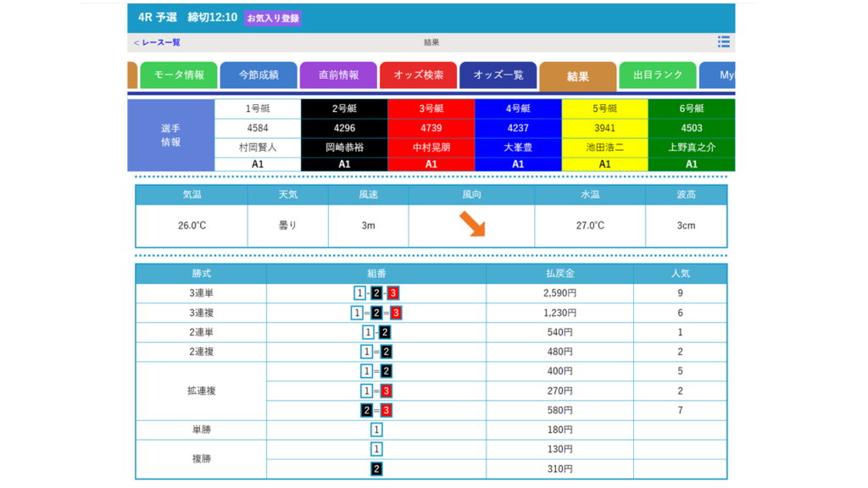The image size is (868, 488).
Task: Open the オッズ検索 tab
Action: click(419, 75)
